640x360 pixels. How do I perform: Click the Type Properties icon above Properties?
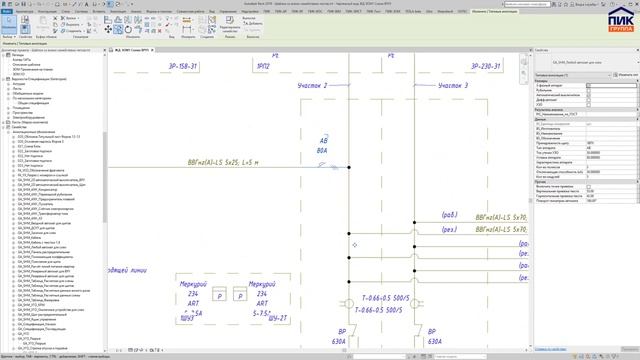click(25, 19)
